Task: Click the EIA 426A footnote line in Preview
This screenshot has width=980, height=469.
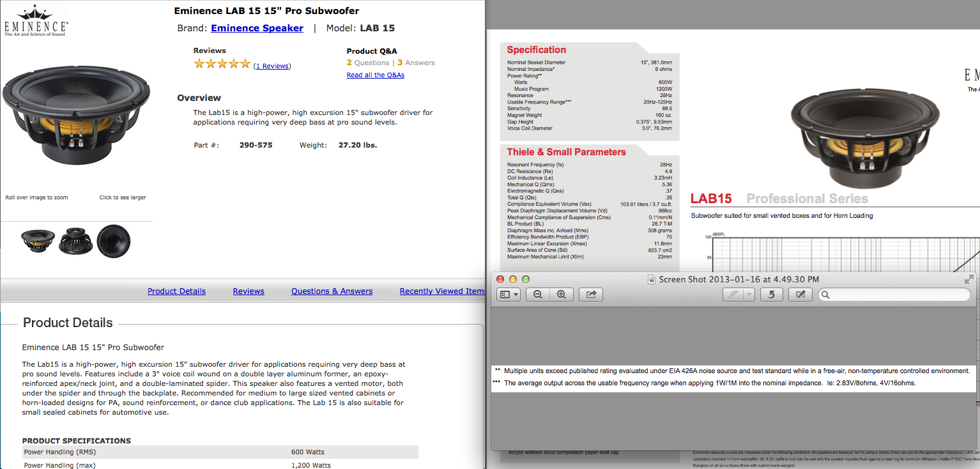Action: click(732, 371)
